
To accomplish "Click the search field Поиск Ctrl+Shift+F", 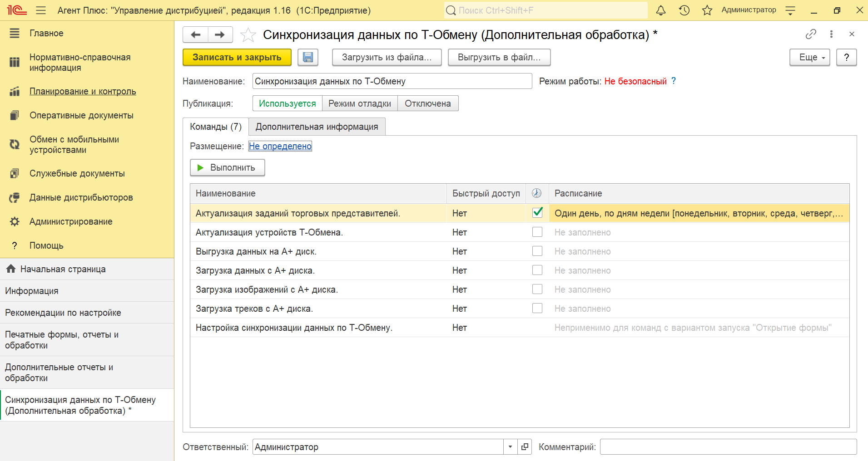I will (546, 10).
